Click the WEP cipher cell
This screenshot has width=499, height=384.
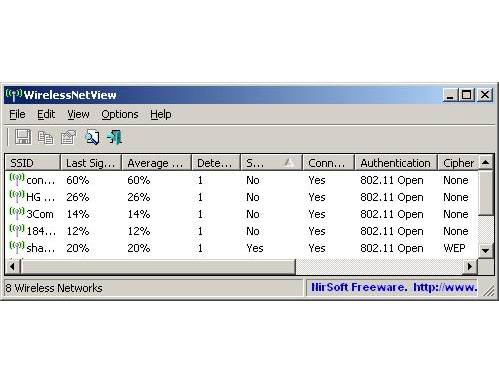pyautogui.click(x=454, y=248)
